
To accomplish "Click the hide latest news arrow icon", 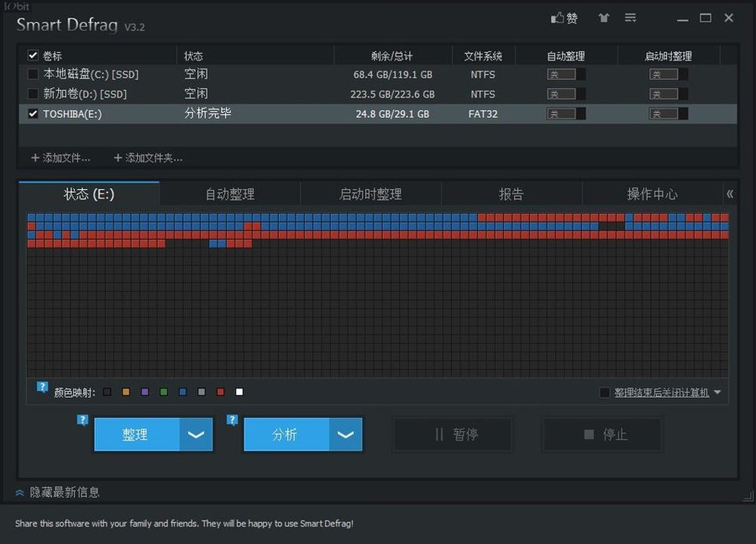I will 20,493.
